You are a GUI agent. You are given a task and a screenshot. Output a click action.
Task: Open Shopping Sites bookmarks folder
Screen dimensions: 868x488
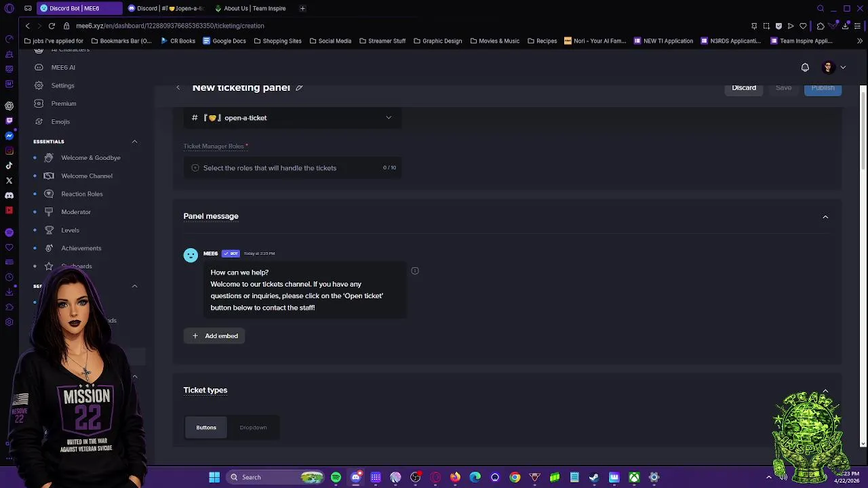(277, 41)
